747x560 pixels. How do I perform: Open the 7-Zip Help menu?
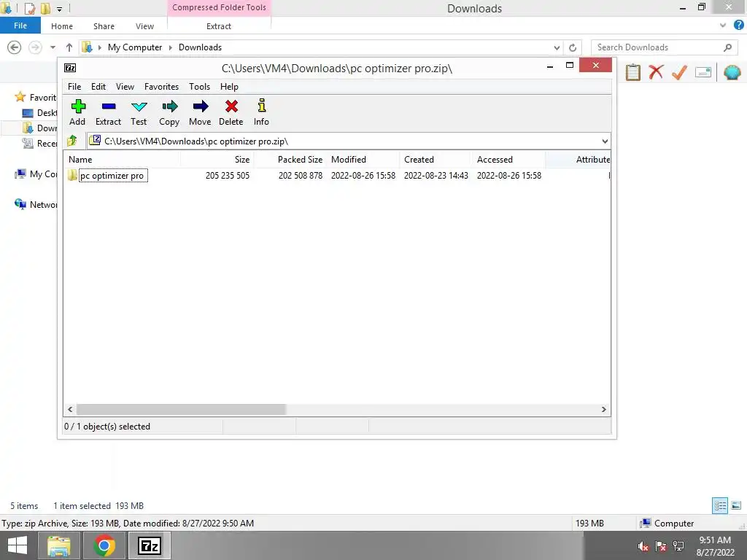[229, 87]
